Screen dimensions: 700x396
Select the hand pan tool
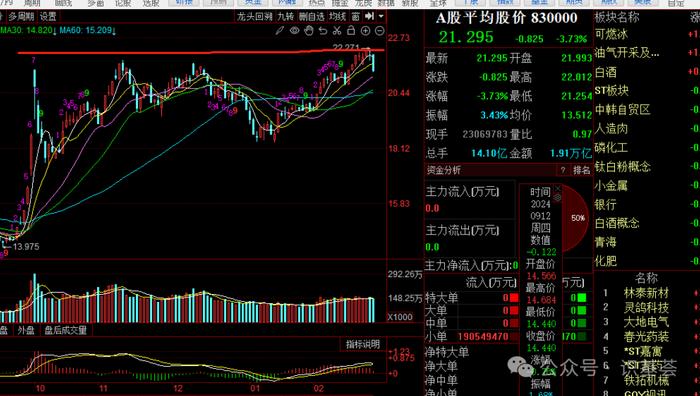coord(308,31)
